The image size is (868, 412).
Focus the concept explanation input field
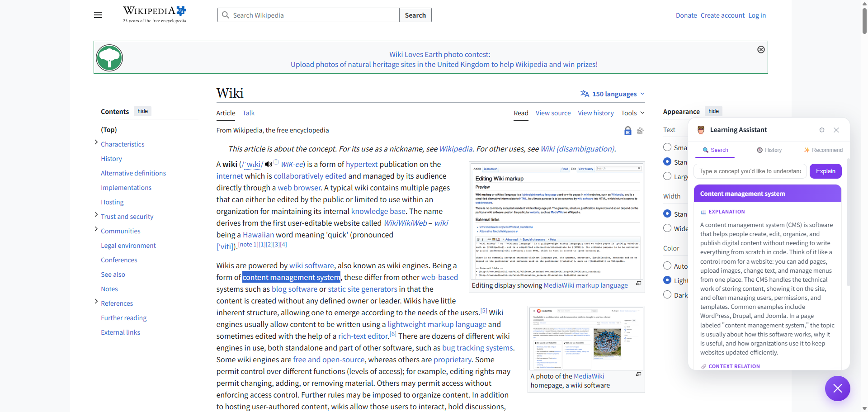click(750, 171)
